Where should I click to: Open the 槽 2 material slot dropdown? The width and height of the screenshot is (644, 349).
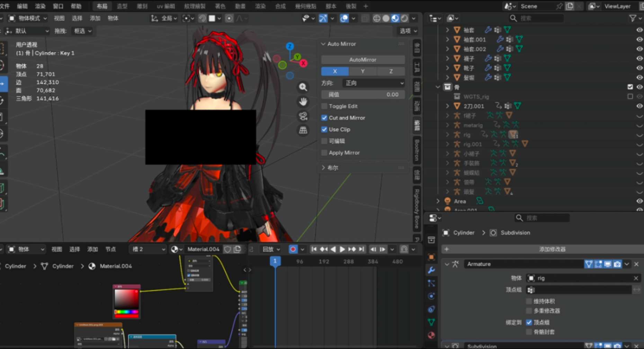(x=148, y=249)
